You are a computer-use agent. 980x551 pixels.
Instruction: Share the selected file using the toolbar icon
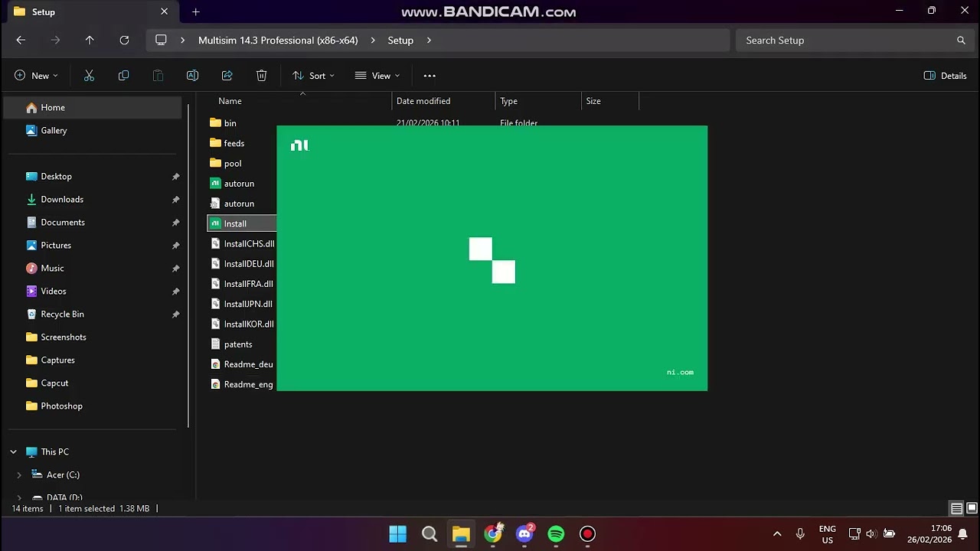click(227, 76)
